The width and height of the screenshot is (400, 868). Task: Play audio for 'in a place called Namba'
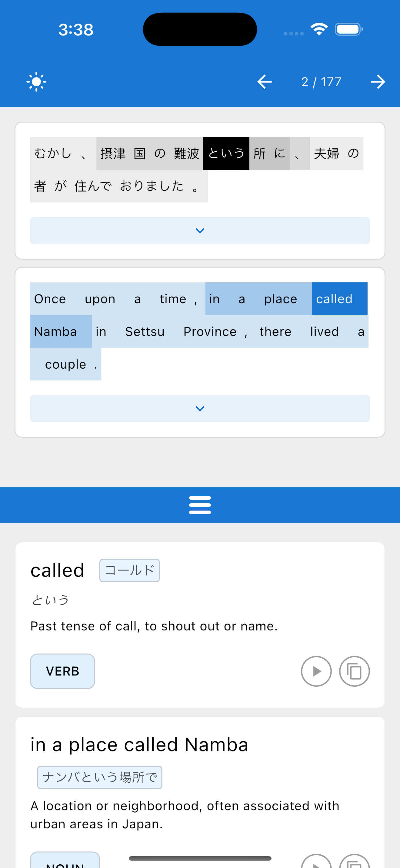tap(316, 863)
